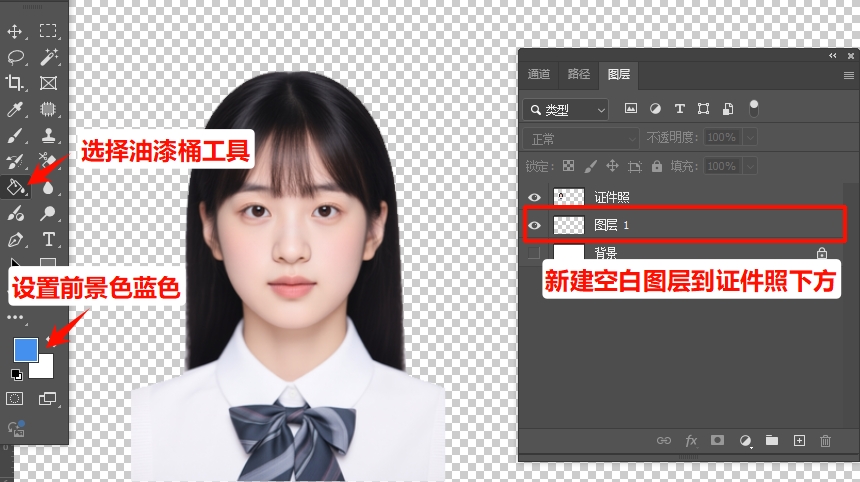Create a new layer with plus icon
This screenshot has height=482, width=860.
(799, 440)
